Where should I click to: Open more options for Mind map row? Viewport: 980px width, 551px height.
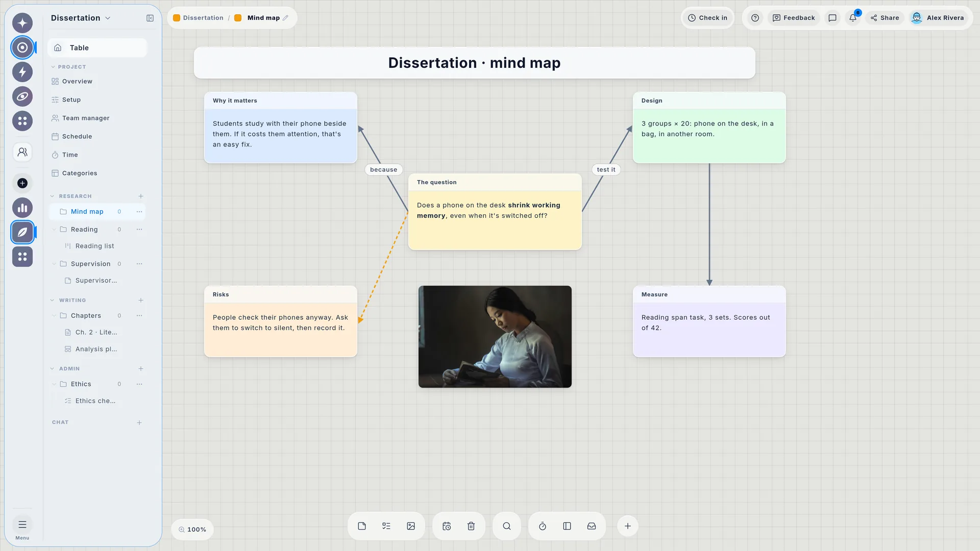click(139, 212)
